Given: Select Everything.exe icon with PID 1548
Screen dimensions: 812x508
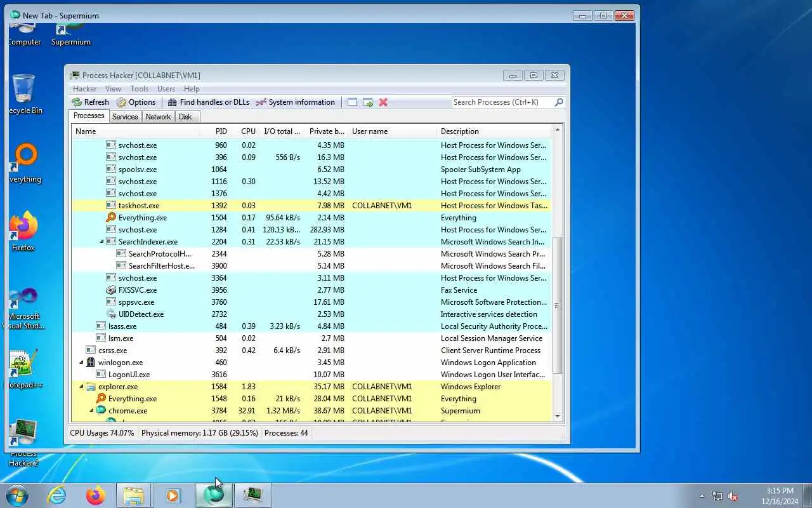Looking at the screenshot, I should coord(101,399).
